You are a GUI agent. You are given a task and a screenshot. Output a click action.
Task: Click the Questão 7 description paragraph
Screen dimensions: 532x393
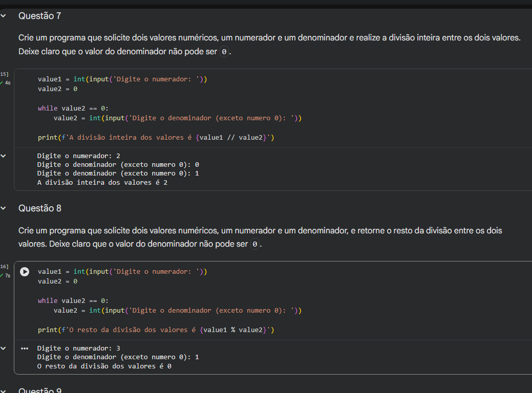pyautogui.click(x=269, y=45)
